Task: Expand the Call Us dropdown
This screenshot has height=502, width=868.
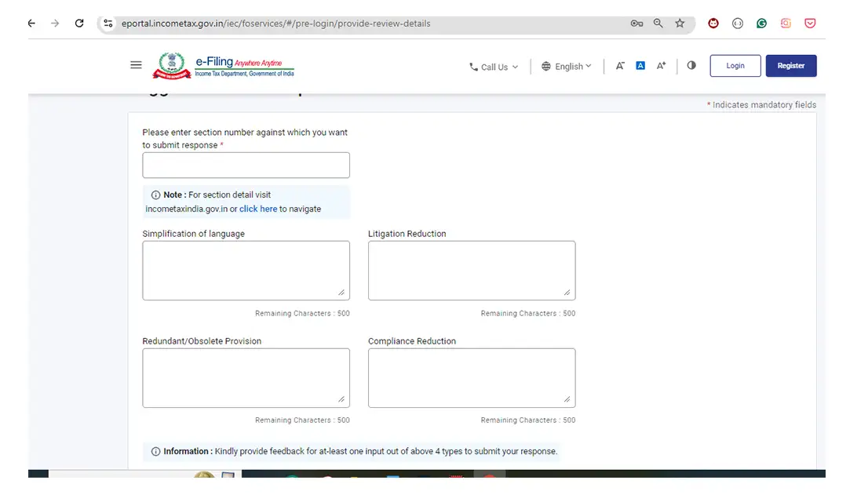Action: coord(494,67)
